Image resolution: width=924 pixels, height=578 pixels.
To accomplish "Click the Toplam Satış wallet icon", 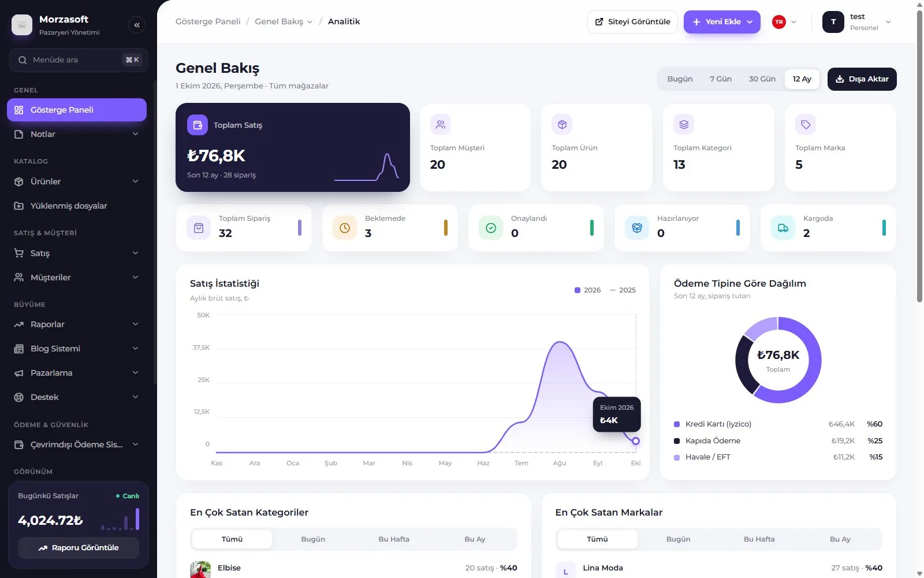I will (x=198, y=125).
